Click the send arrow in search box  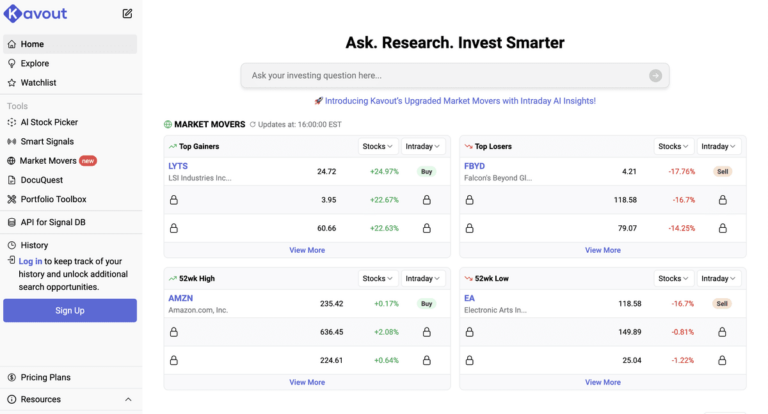pyautogui.click(x=655, y=75)
